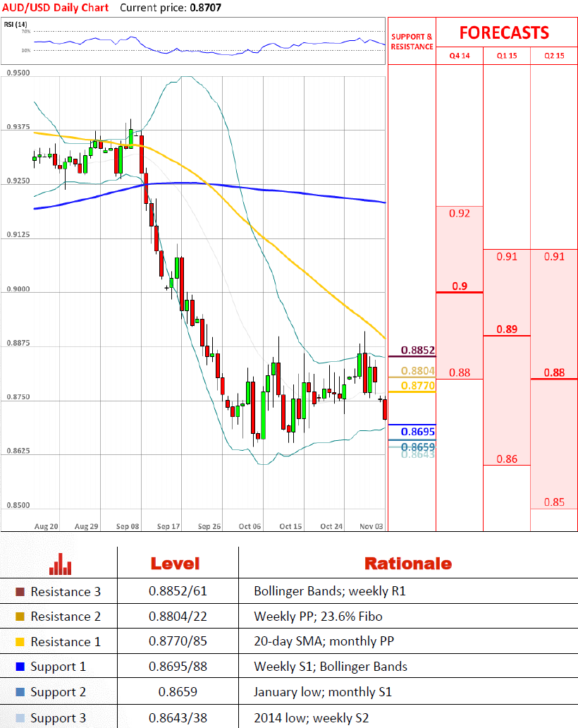Click the red bar chart icon in table header

(61, 564)
